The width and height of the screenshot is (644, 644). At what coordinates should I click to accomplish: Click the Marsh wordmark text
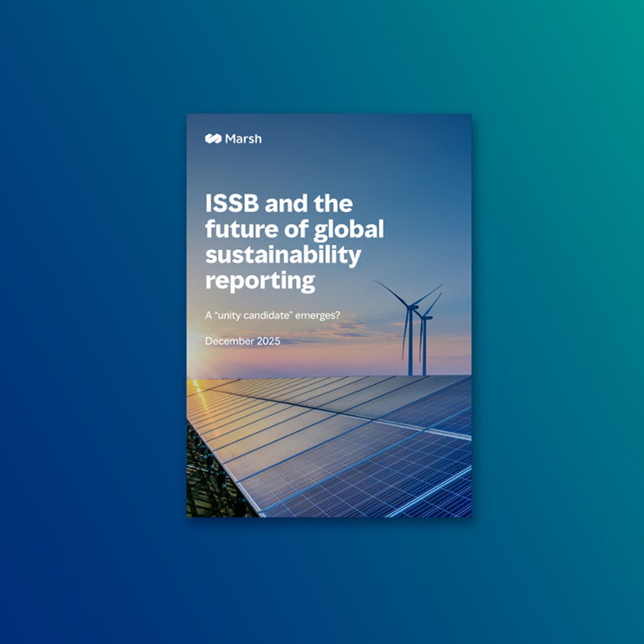(x=243, y=138)
